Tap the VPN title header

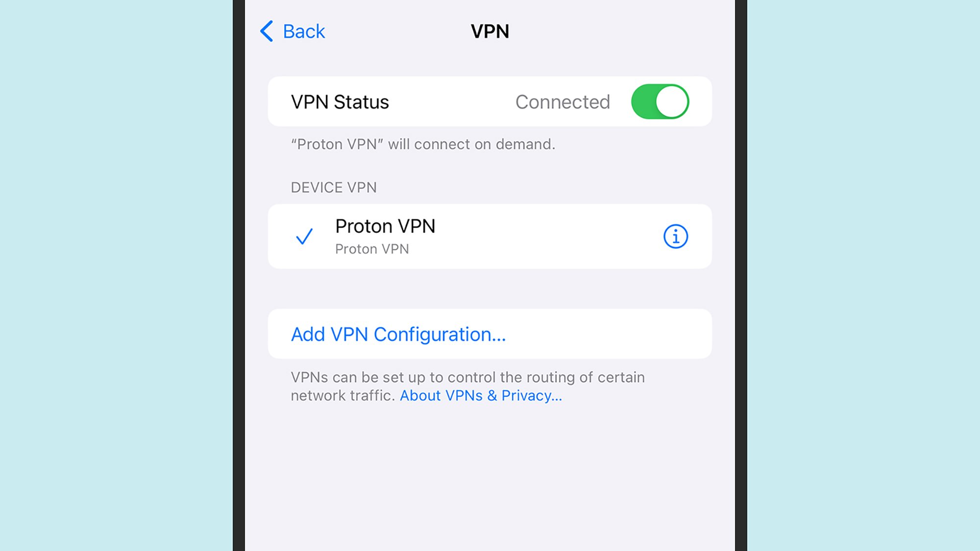(490, 31)
